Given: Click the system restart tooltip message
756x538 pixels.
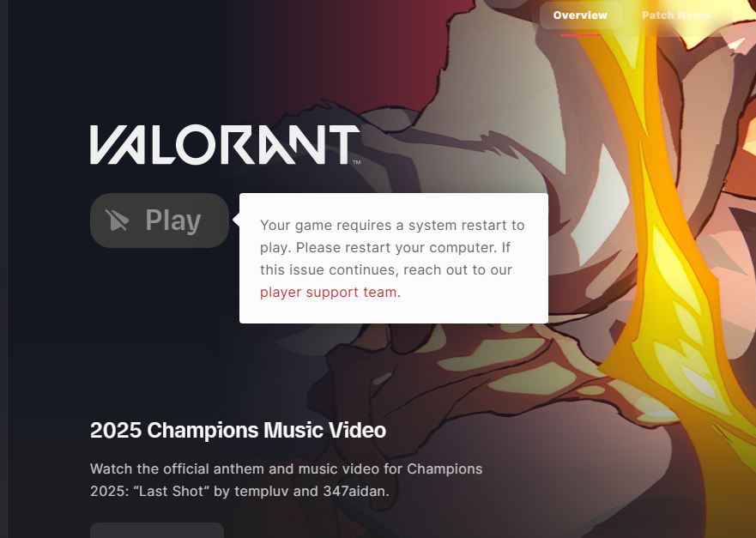Looking at the screenshot, I should (393, 258).
